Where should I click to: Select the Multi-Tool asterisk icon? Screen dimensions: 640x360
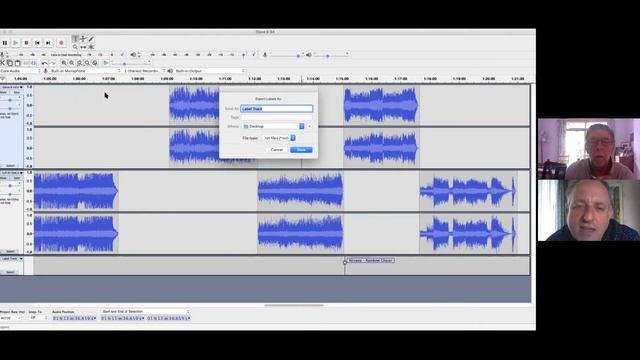tap(91, 47)
